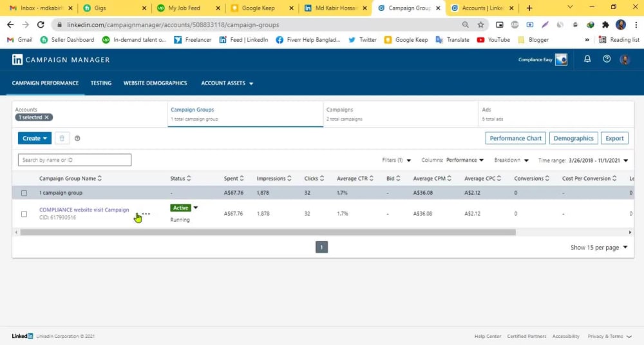The height and width of the screenshot is (345, 644).
Task: Open the Columns: Performance dropdown
Action: [453, 161]
